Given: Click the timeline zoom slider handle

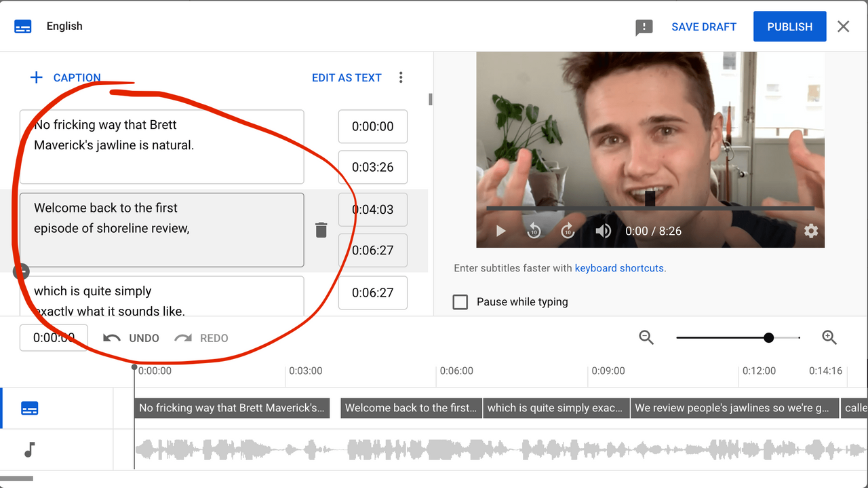Looking at the screenshot, I should (768, 337).
